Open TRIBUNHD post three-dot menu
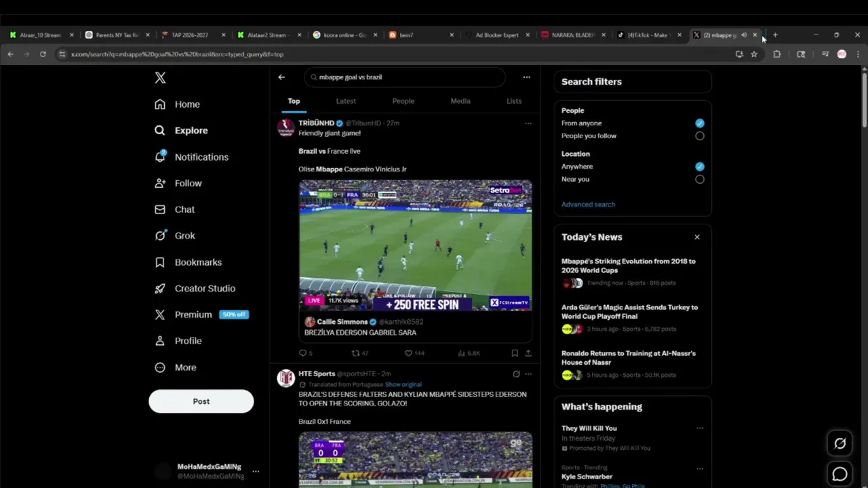 pyautogui.click(x=528, y=123)
